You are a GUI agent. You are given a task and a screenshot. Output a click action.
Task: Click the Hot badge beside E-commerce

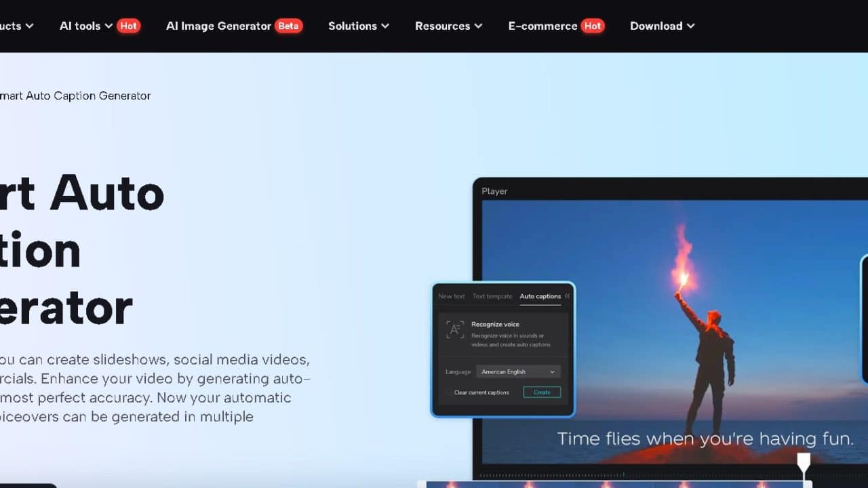tap(593, 26)
